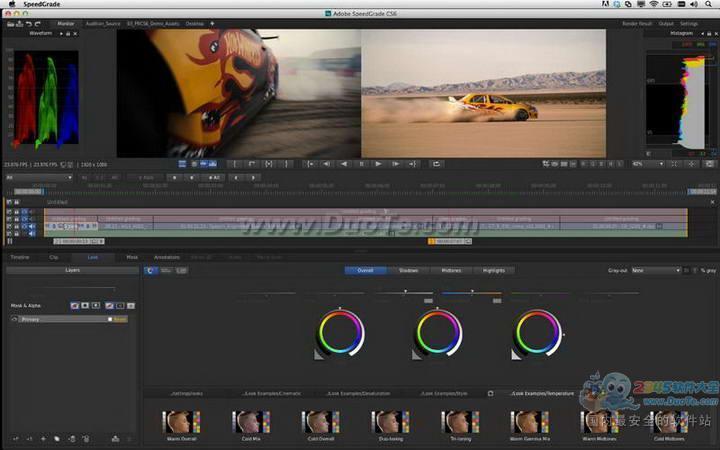Select the Overall tonal range button

pyautogui.click(x=366, y=270)
